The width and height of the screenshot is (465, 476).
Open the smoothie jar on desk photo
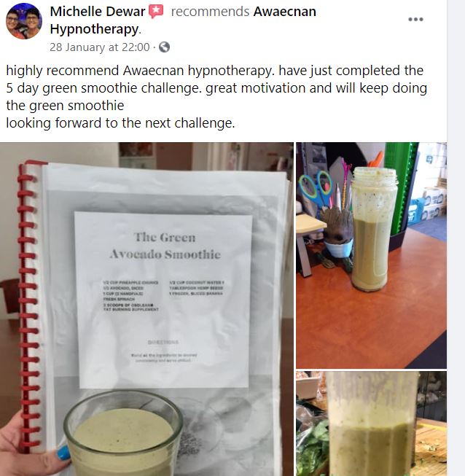(371, 255)
